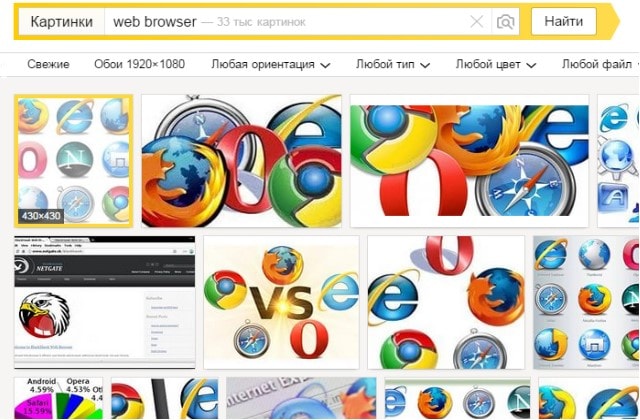Open search by image camera icon
The height and width of the screenshot is (420, 640).
click(505, 22)
